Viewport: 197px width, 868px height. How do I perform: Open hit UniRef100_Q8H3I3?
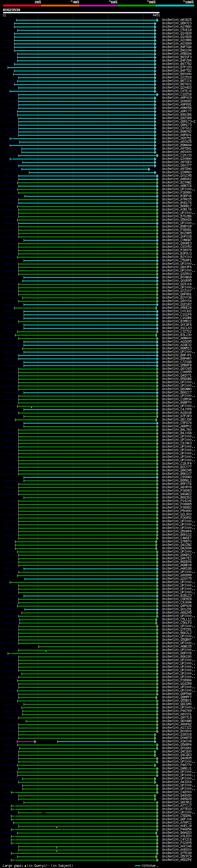[176, 23]
